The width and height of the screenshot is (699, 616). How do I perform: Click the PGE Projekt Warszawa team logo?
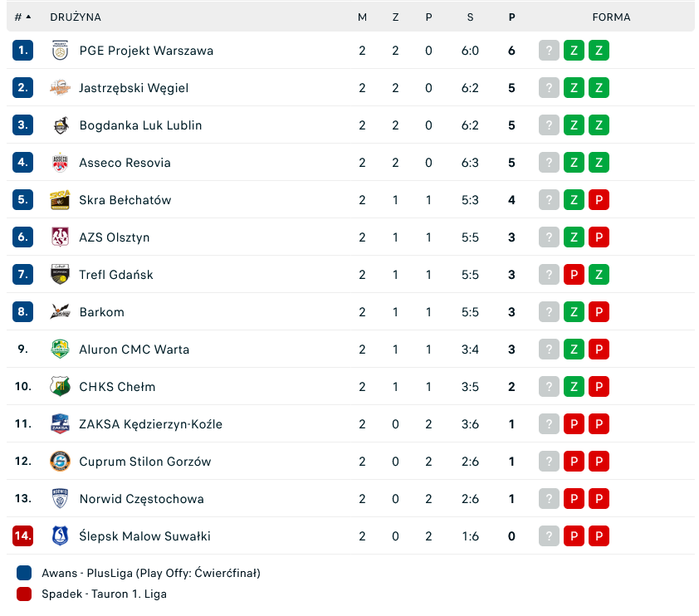point(60,51)
